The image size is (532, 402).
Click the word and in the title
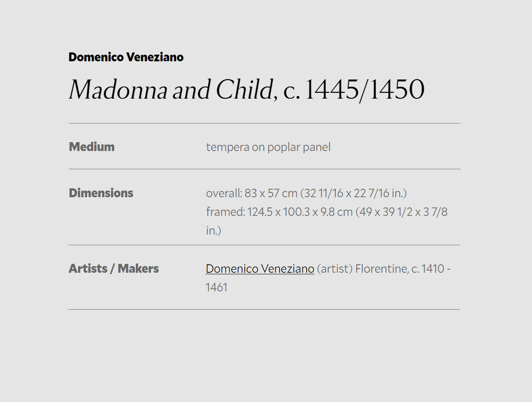pyautogui.click(x=192, y=90)
